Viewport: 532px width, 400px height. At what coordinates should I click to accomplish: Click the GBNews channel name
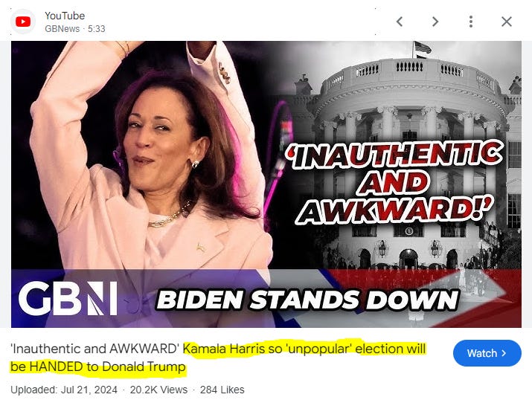(x=62, y=29)
